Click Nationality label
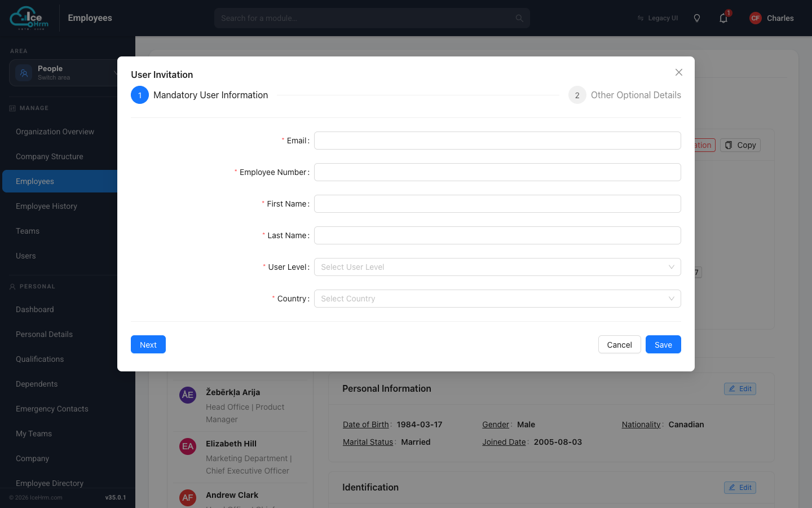Viewport: 812px width, 508px height. click(x=641, y=424)
